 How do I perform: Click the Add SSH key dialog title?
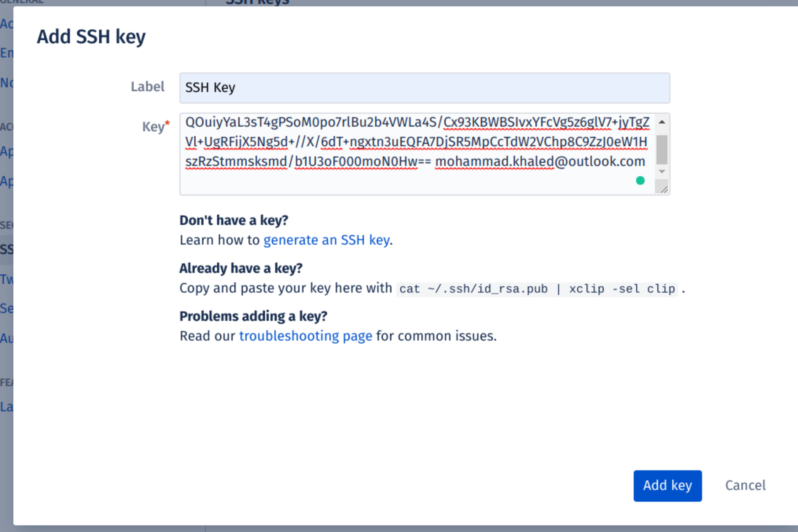(x=92, y=37)
